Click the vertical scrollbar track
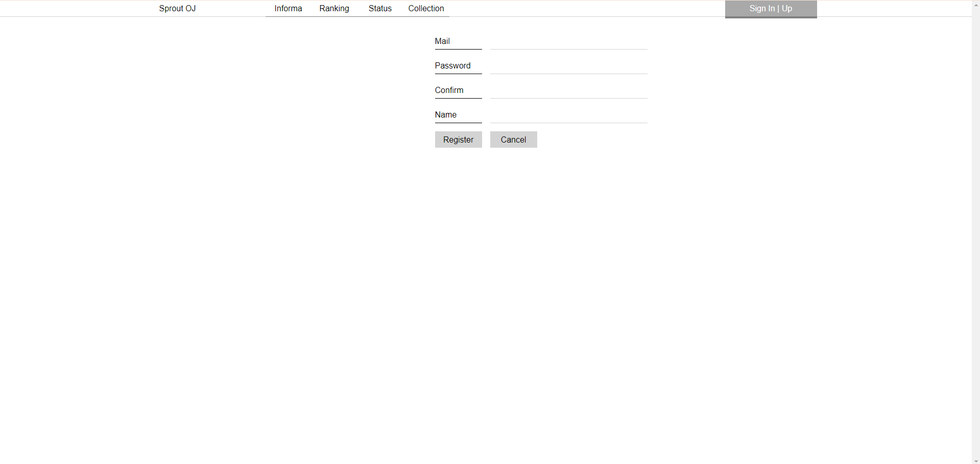 [x=976, y=230]
